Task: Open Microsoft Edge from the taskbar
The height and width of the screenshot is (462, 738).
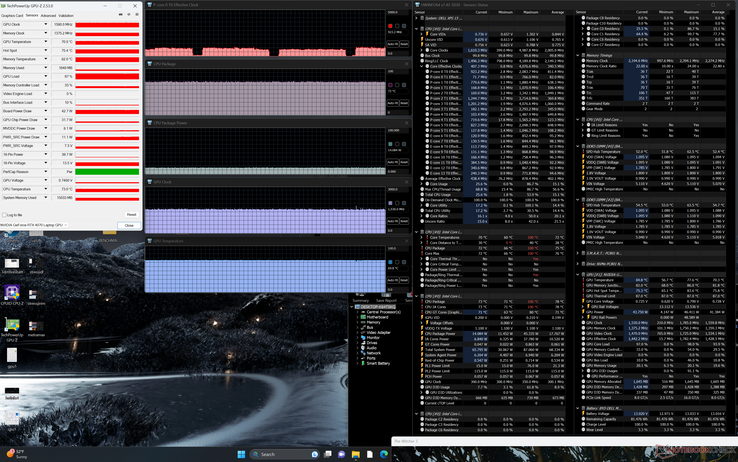Action: [x=384, y=454]
